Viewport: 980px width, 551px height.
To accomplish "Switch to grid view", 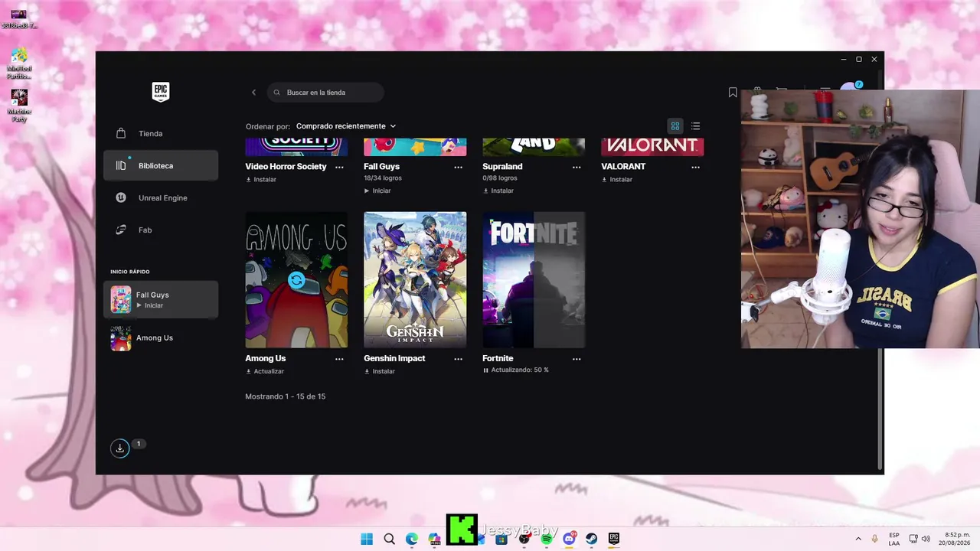I will coord(675,126).
